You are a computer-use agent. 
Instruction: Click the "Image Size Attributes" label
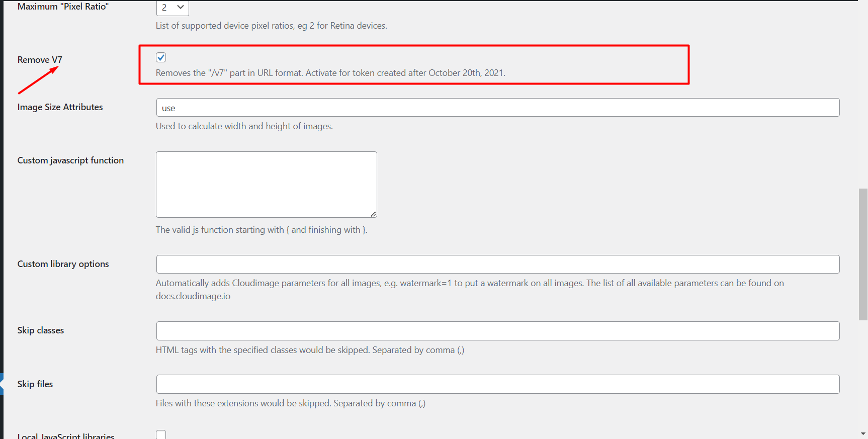(60, 107)
